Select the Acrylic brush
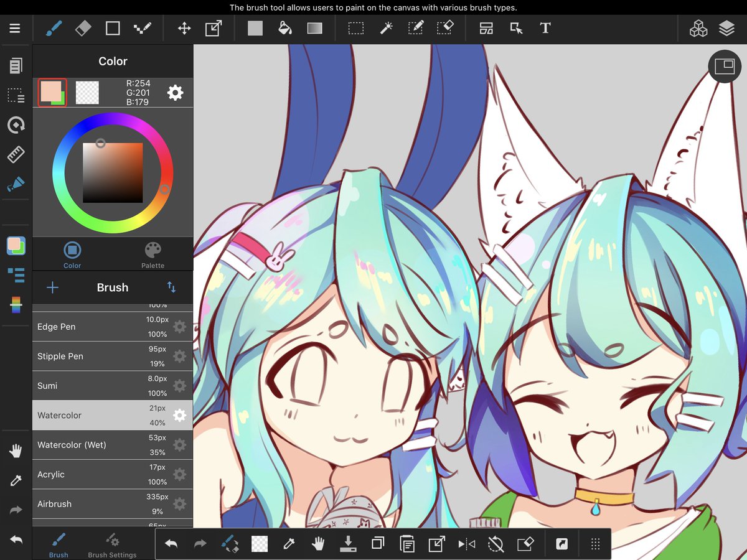 113,474
